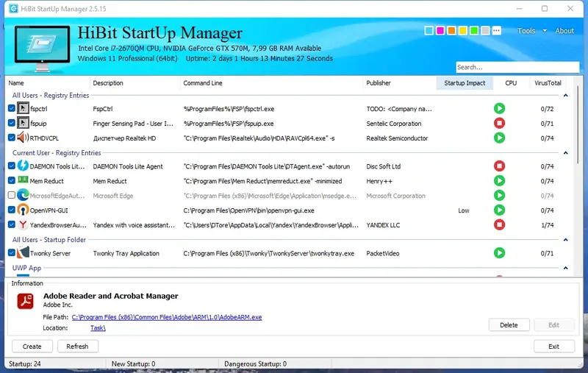Click the Exit button
588x373 pixels.
click(x=554, y=347)
